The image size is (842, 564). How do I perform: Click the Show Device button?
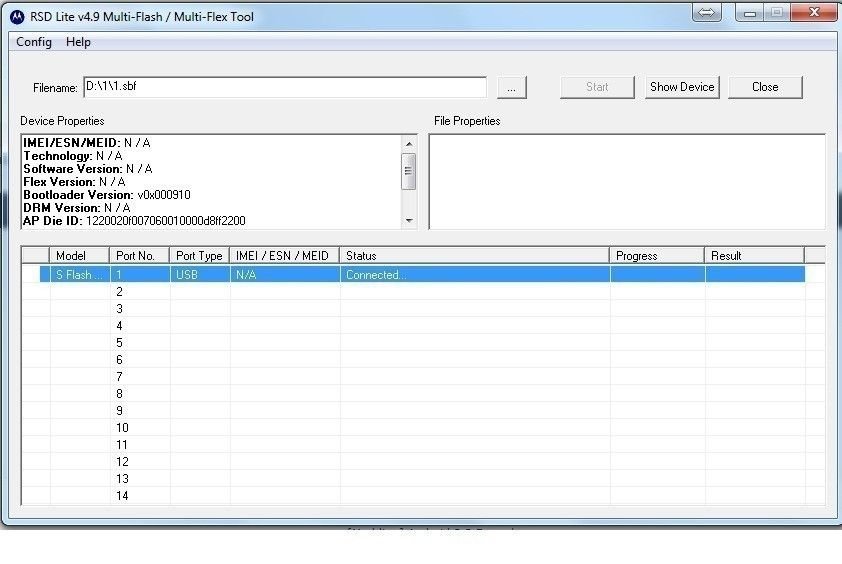tap(682, 87)
